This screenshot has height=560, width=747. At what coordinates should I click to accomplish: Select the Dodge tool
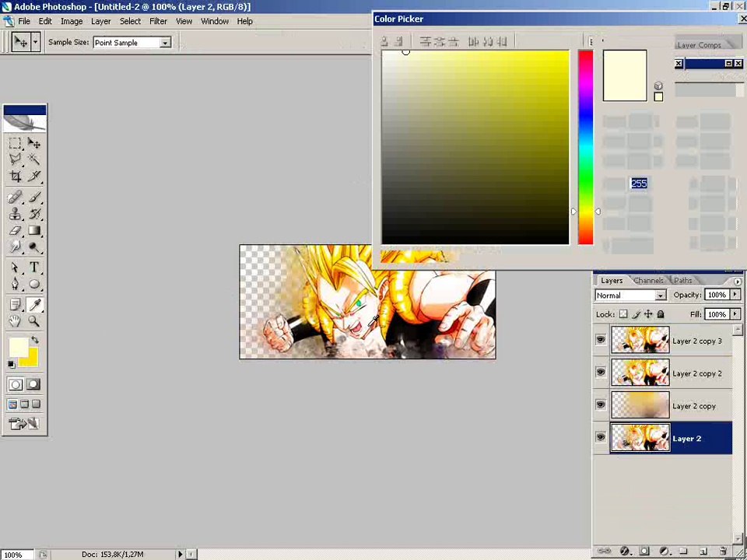pos(33,247)
